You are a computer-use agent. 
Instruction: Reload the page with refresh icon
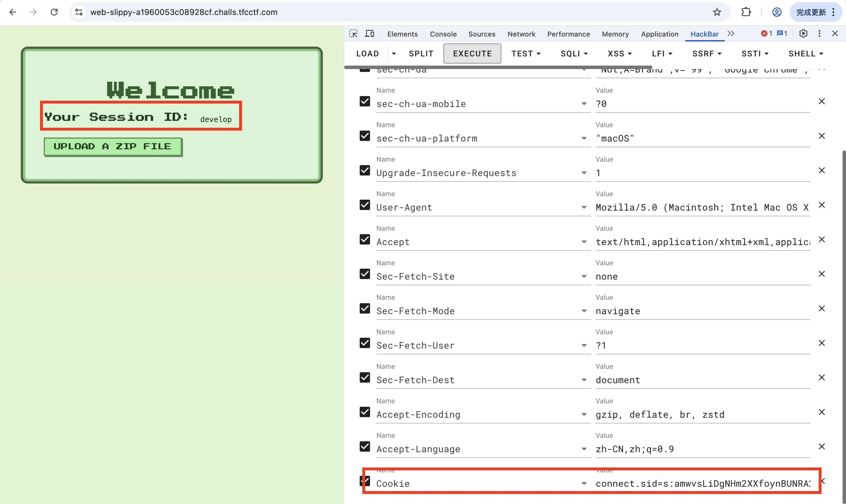(x=54, y=12)
